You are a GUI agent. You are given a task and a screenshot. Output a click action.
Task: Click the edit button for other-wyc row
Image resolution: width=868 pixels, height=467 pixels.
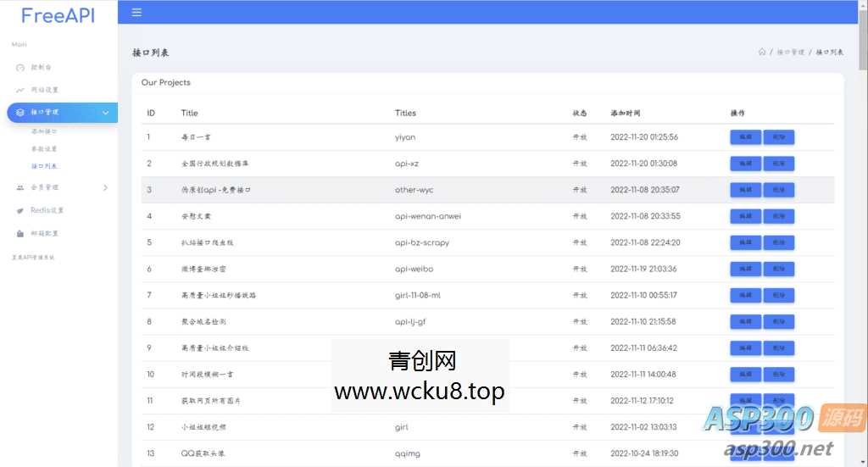(746, 190)
